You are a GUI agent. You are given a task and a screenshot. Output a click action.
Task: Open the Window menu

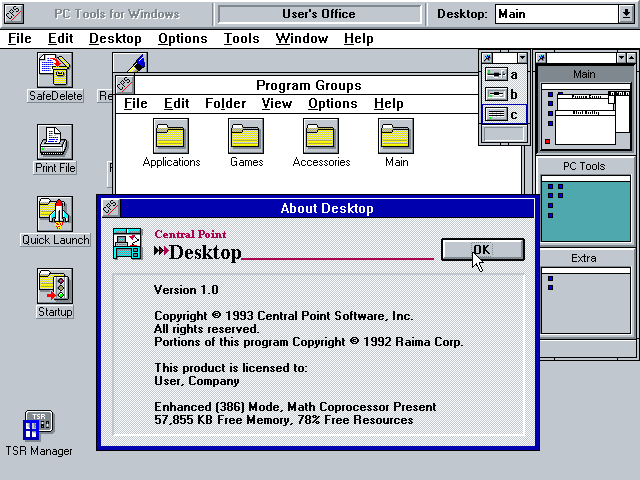302,38
